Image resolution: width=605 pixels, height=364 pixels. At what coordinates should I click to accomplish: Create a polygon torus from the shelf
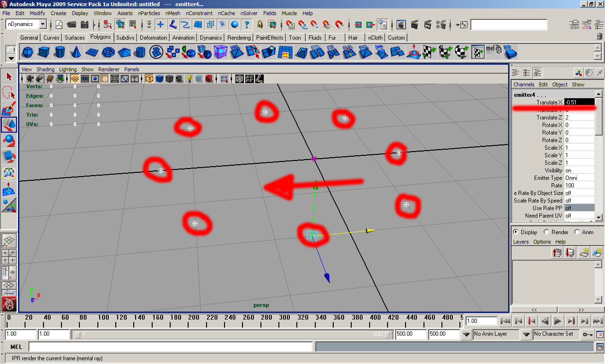click(x=108, y=51)
